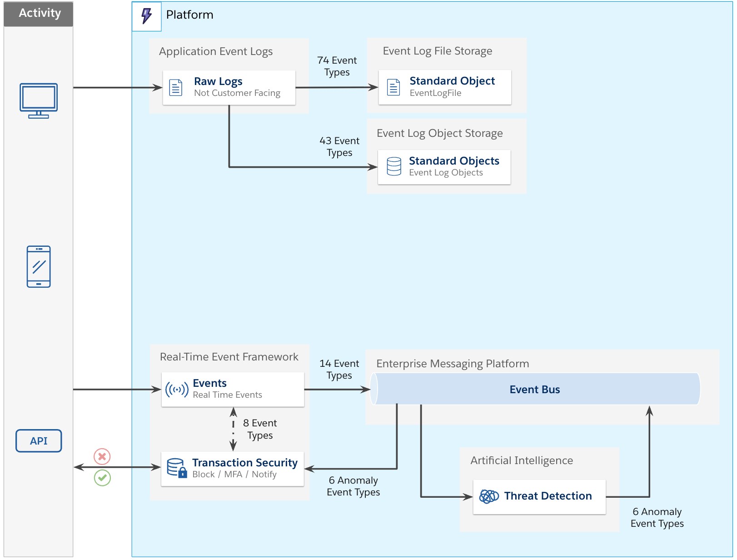
Task: Click the Platform lightning bolt icon
Action: click(x=146, y=16)
